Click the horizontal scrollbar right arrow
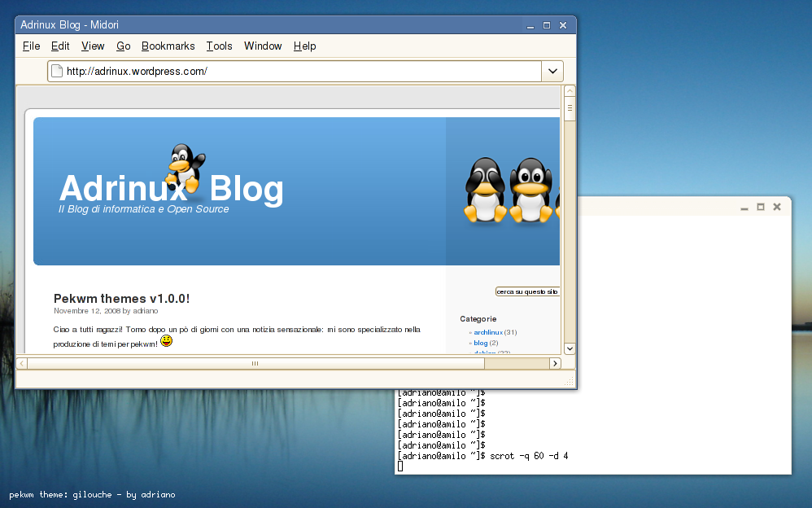This screenshot has height=508, width=812. [x=555, y=363]
